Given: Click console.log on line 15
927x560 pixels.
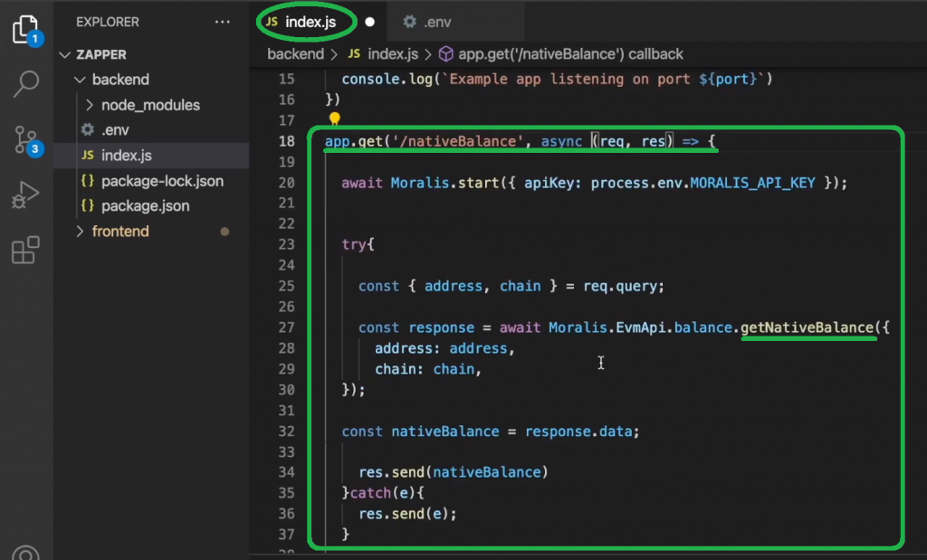Looking at the screenshot, I should point(387,79).
